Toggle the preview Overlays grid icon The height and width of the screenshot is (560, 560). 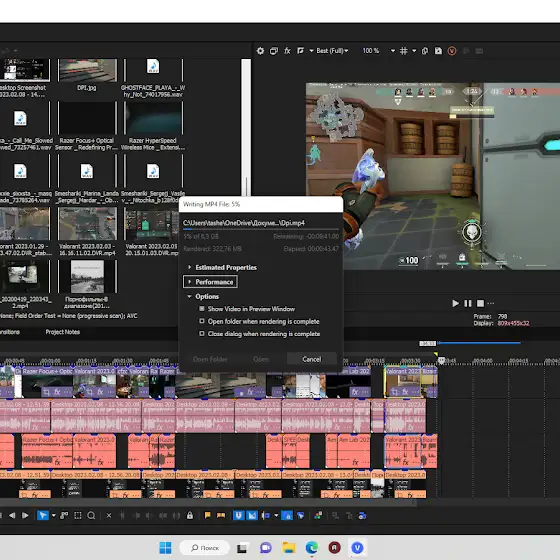point(404,51)
